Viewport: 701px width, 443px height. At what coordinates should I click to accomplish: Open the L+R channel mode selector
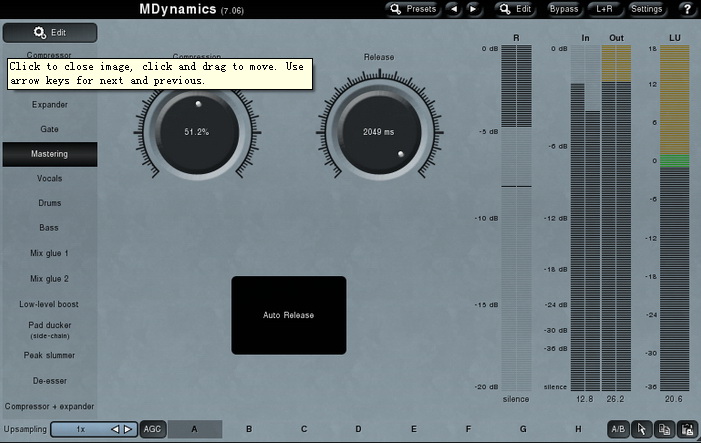[x=604, y=9]
